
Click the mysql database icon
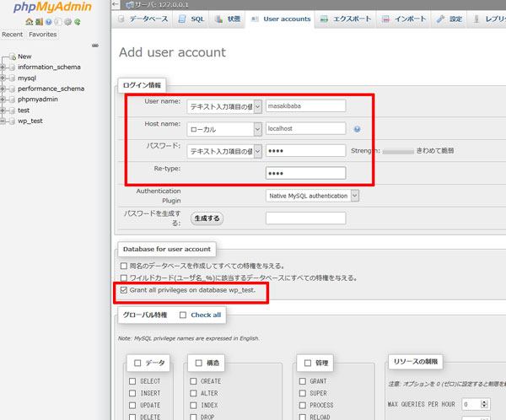[x=13, y=78]
